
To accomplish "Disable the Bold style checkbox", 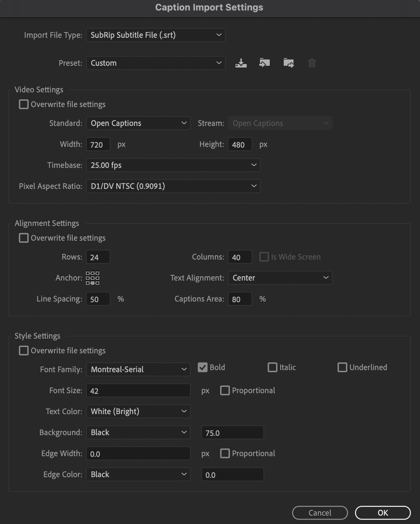I will [203, 367].
